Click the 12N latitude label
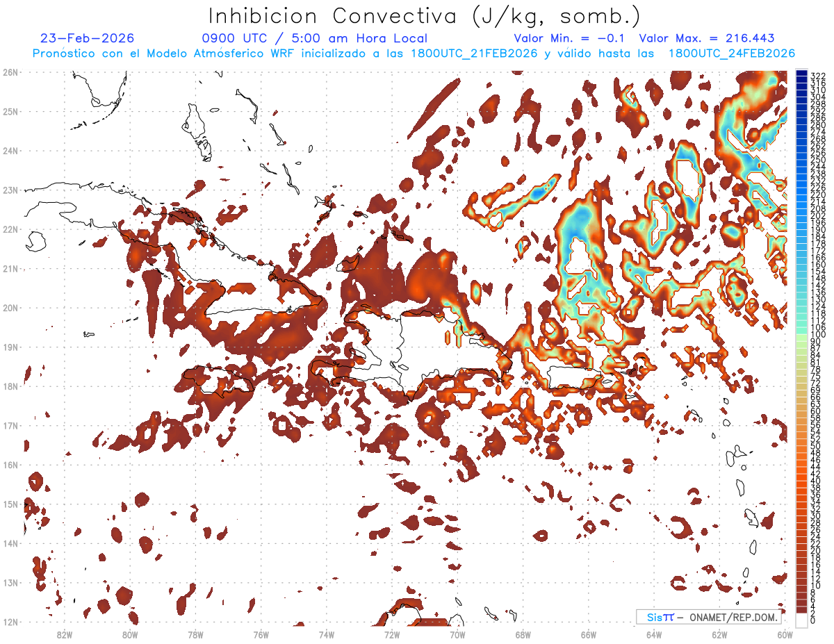834x644 pixels. click(x=10, y=622)
